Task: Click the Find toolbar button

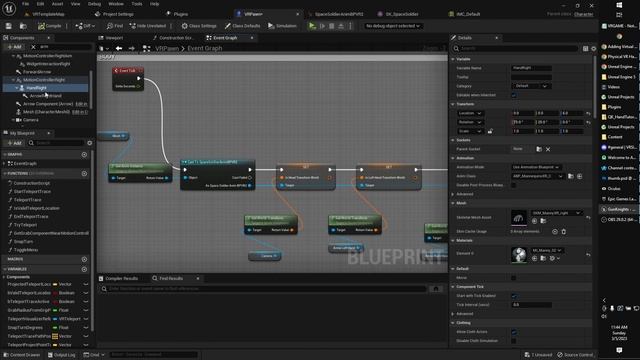Action: tap(115, 26)
